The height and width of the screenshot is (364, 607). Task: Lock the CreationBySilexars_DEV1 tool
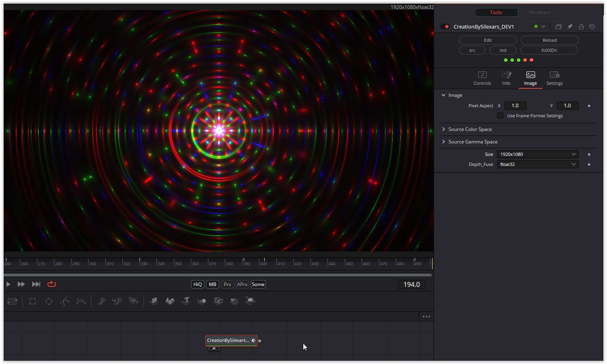pos(581,27)
